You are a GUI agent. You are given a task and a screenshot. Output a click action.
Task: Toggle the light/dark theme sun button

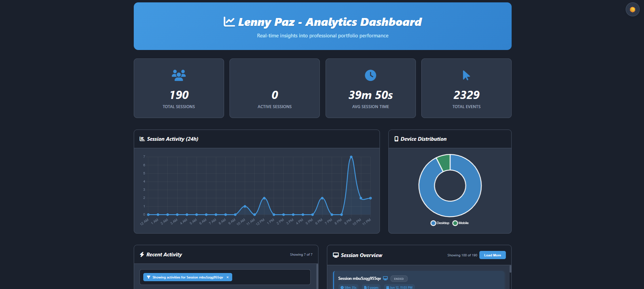pyautogui.click(x=632, y=10)
